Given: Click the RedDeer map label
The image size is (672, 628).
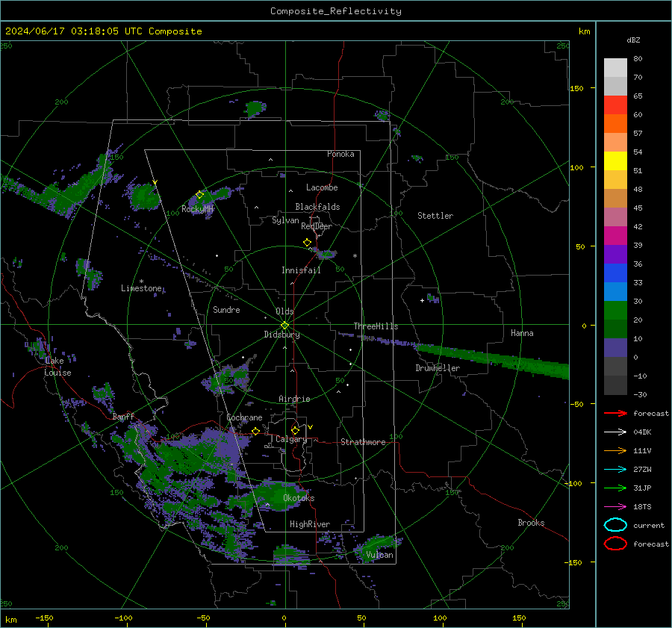Looking at the screenshot, I should (x=317, y=226).
